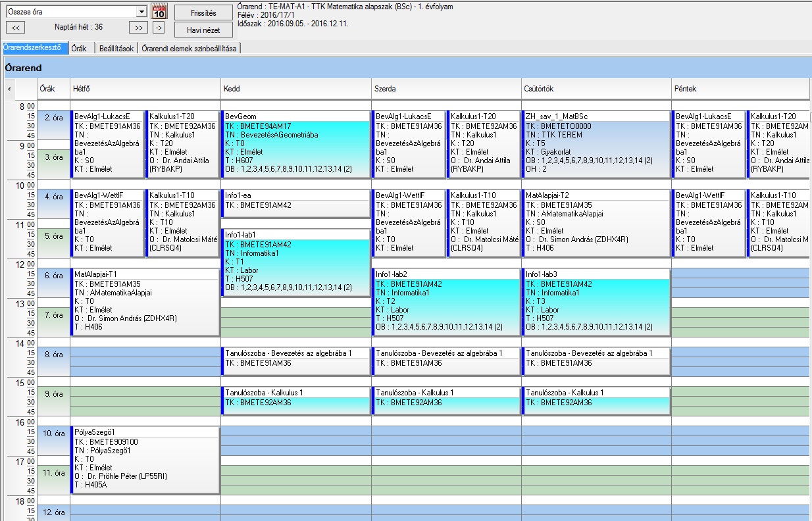The height and width of the screenshot is (521, 812).
Task: Select Hétfő's BevAlg1-LukacsE block
Action: 107,144
